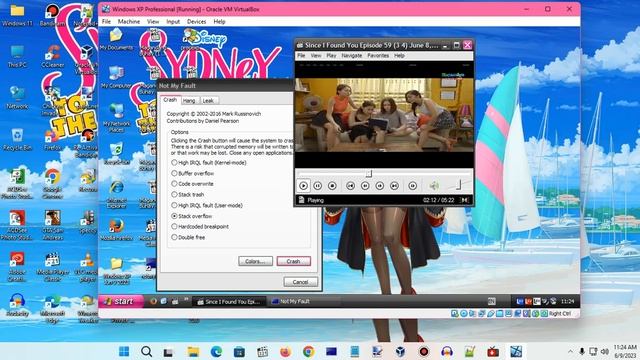This screenshot has height=360, width=640.
Task: Open the media player Help menu
Action: pos(399,55)
